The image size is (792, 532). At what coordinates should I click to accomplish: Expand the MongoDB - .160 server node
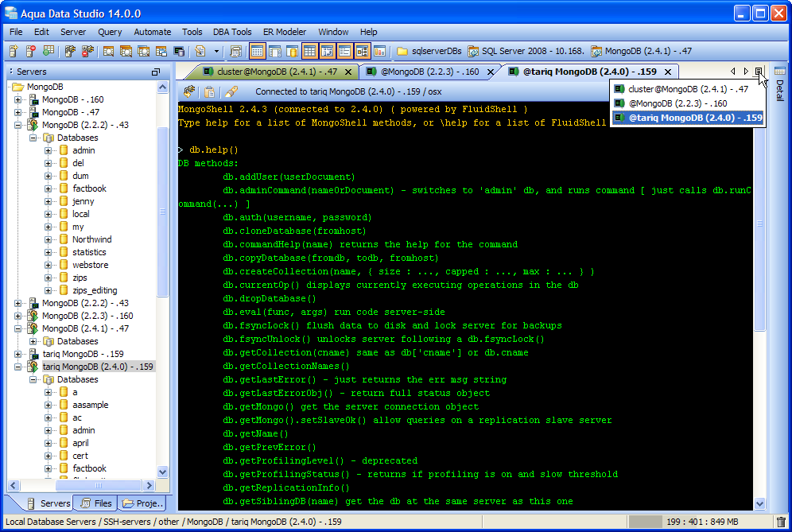coord(18,99)
